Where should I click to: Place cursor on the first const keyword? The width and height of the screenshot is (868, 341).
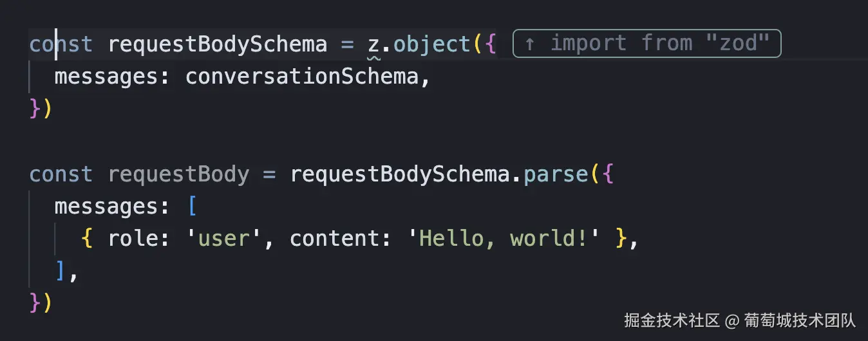[x=61, y=44]
